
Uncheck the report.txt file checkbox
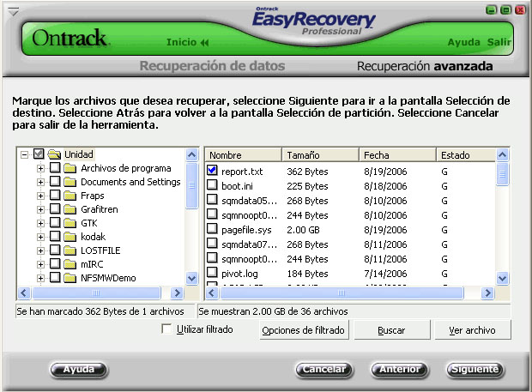tap(212, 170)
